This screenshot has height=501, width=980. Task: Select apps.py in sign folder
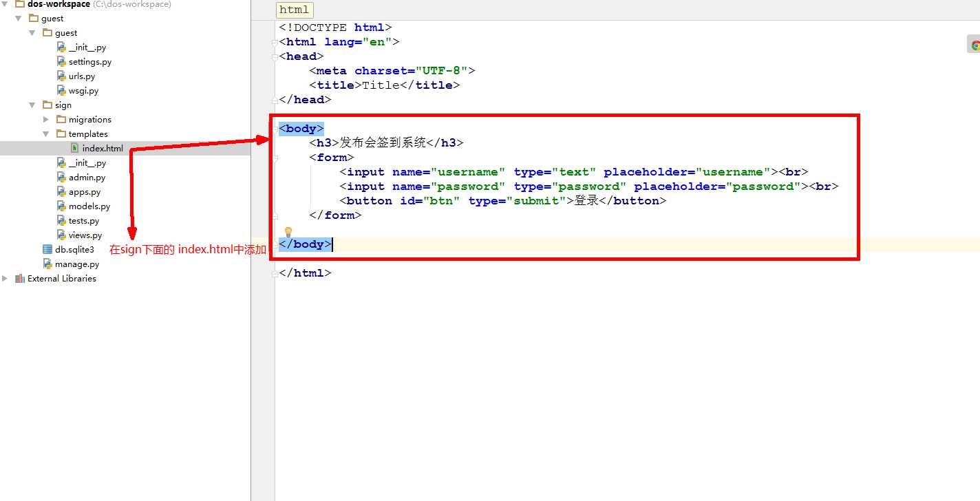point(85,192)
